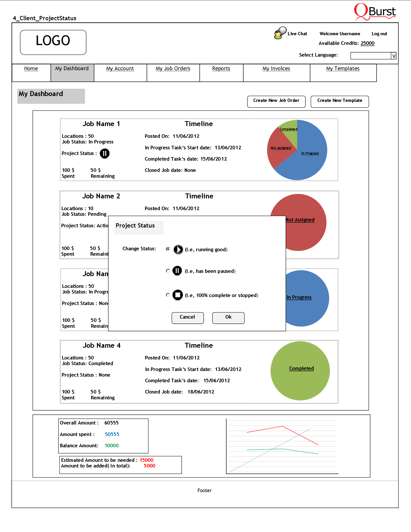Switch to the Reports tab

pyautogui.click(x=221, y=69)
